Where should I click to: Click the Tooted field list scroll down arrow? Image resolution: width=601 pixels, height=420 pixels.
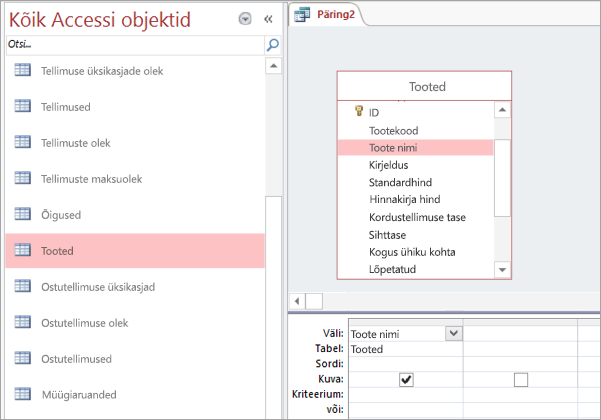coord(502,270)
